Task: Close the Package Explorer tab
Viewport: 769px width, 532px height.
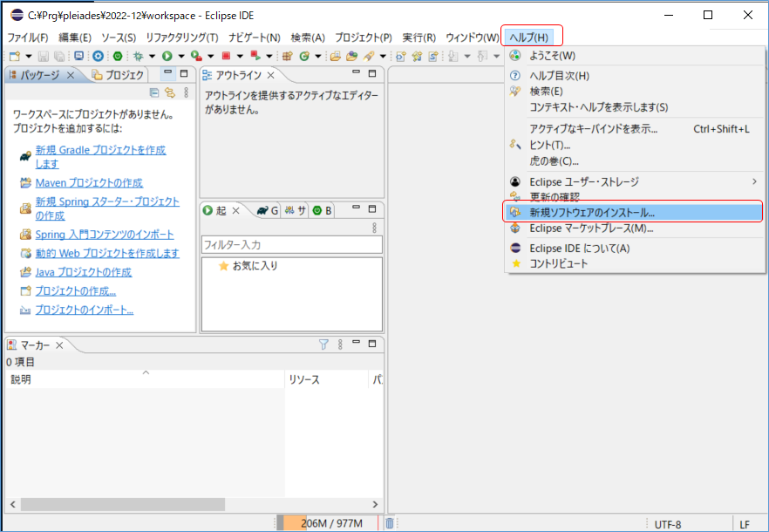Action: (x=71, y=75)
